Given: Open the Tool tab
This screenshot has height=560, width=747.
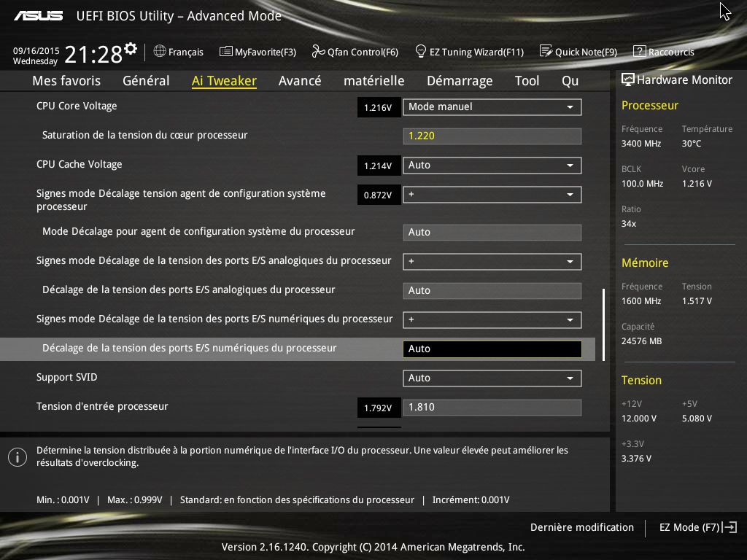Looking at the screenshot, I should (527, 81).
